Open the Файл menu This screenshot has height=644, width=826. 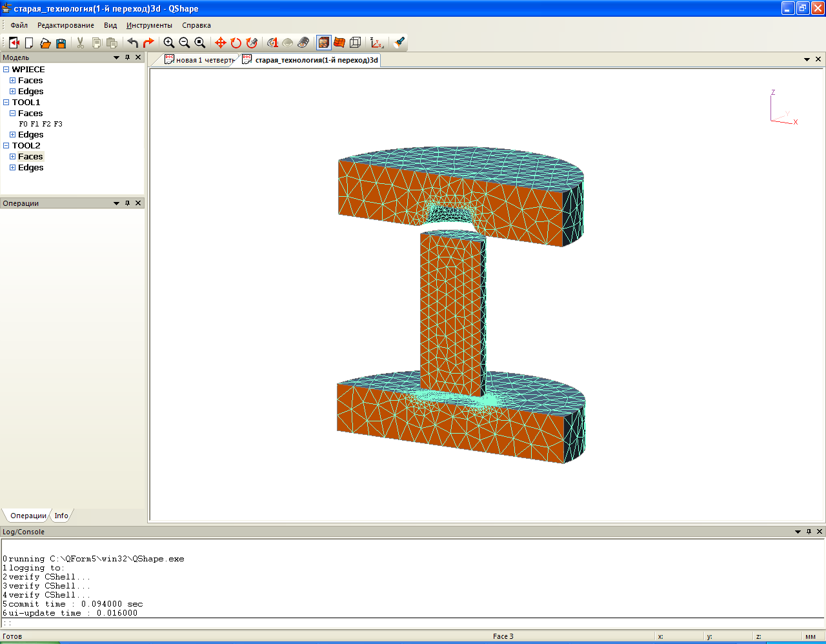[x=19, y=25]
